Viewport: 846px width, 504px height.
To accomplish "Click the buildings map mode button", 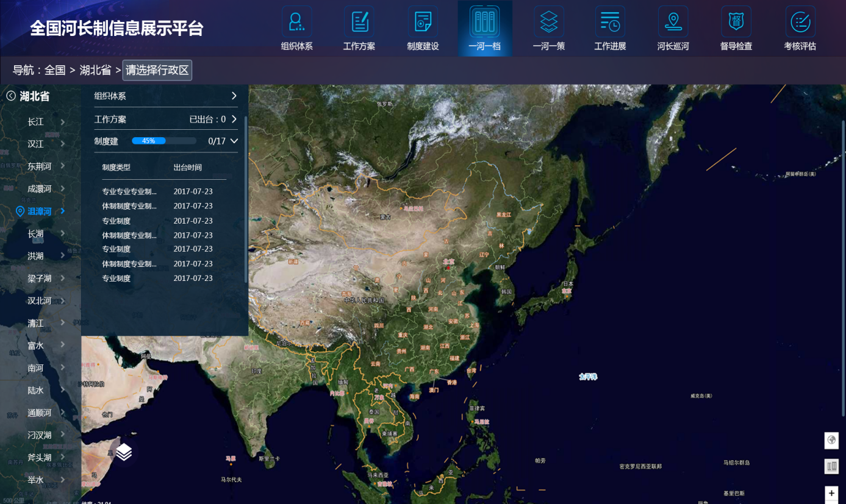I will 831,466.
